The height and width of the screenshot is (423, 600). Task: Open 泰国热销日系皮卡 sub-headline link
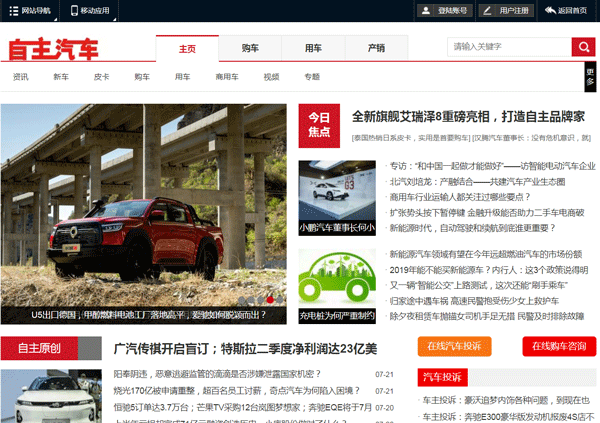[x=411, y=138]
